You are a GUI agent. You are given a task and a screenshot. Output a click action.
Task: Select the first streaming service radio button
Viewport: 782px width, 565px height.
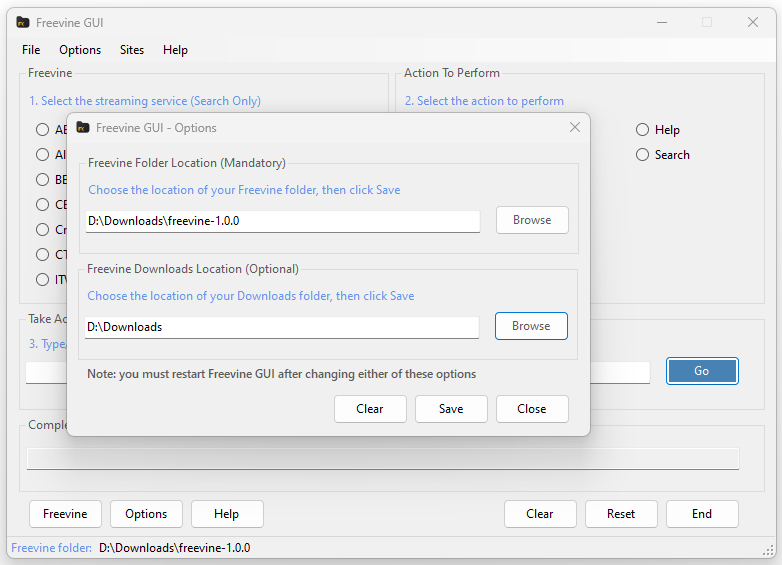42,130
